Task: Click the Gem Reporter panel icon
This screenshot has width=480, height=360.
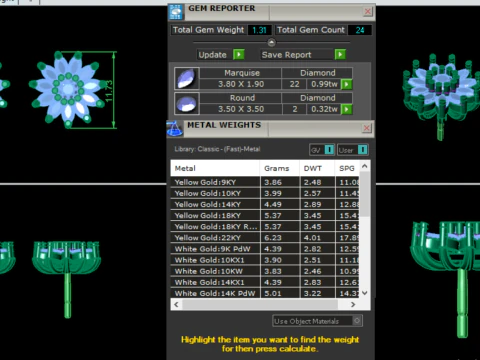Action: click(x=176, y=12)
